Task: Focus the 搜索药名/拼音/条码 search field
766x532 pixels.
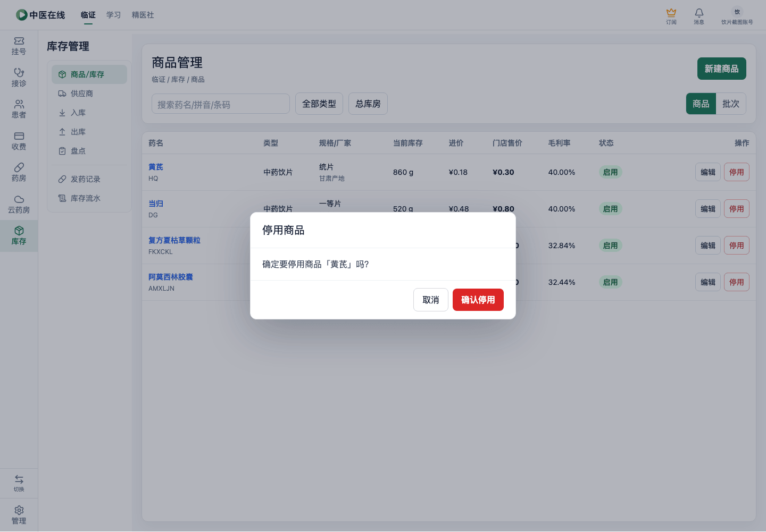Action: point(221,104)
